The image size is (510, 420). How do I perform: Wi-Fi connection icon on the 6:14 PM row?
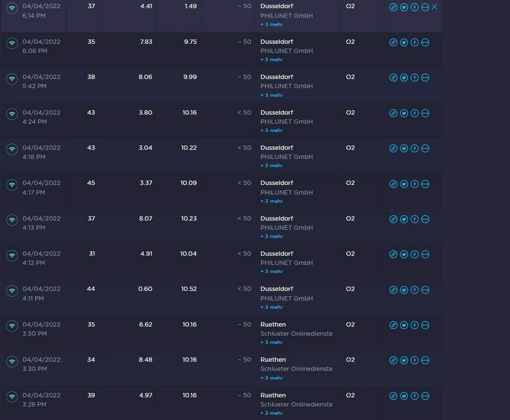click(12, 8)
